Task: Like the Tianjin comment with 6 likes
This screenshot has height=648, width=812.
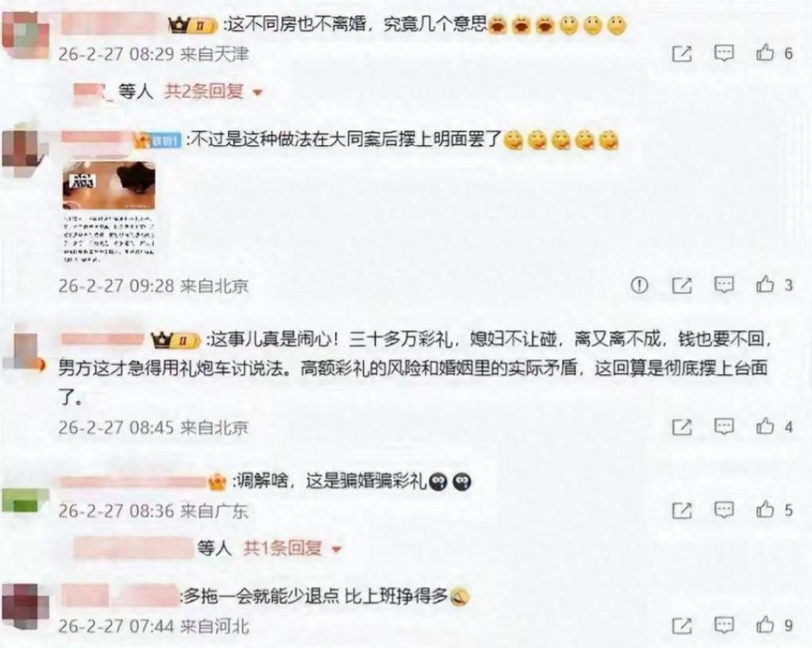Action: tap(765, 52)
